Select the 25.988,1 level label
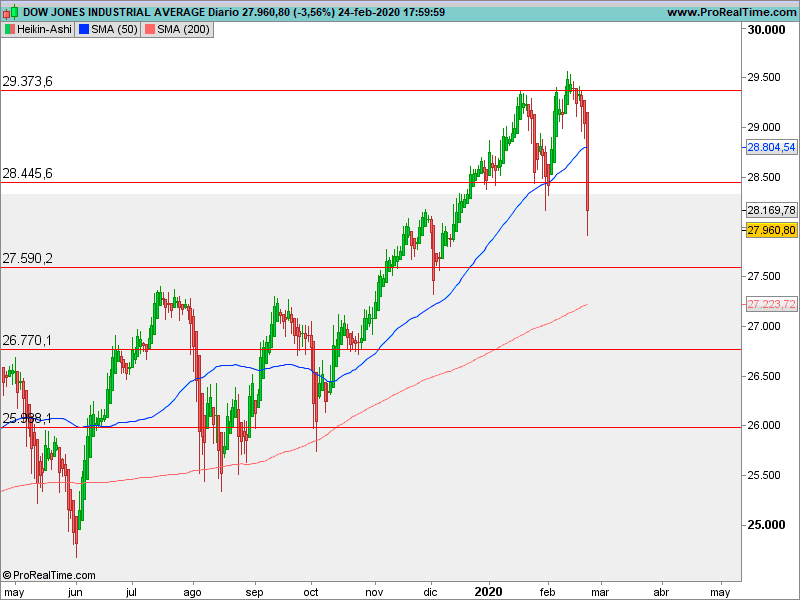Screen dimensions: 800x600 pyautogui.click(x=28, y=418)
